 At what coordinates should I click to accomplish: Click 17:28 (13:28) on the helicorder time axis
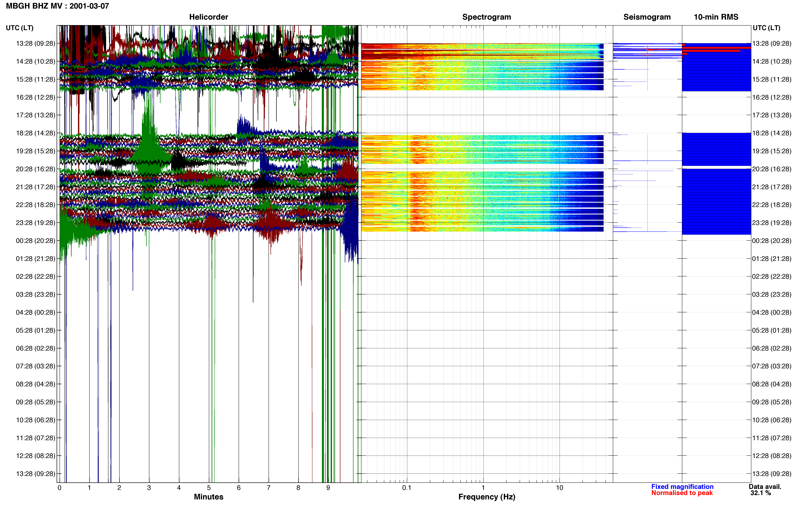(36, 115)
